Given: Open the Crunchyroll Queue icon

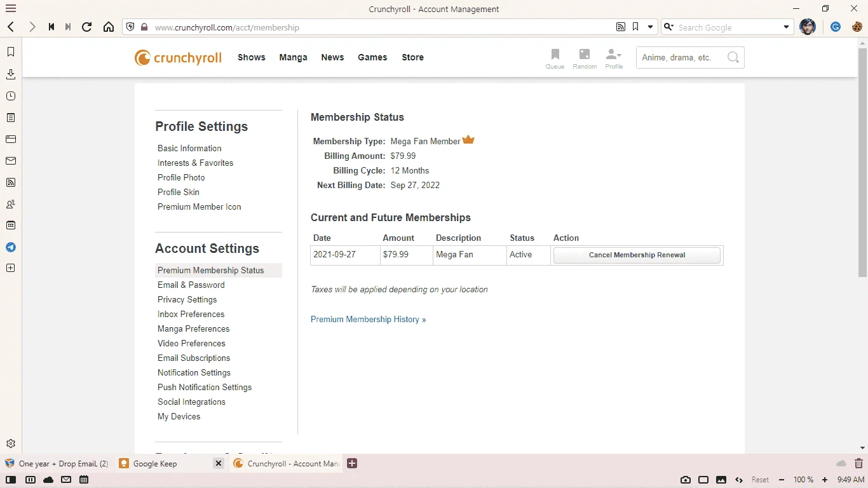Looking at the screenshot, I should [555, 58].
